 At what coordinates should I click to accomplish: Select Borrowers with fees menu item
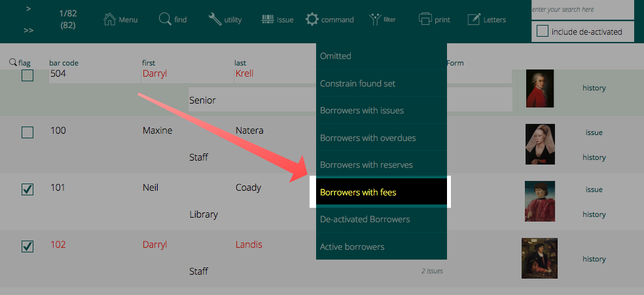click(x=380, y=193)
